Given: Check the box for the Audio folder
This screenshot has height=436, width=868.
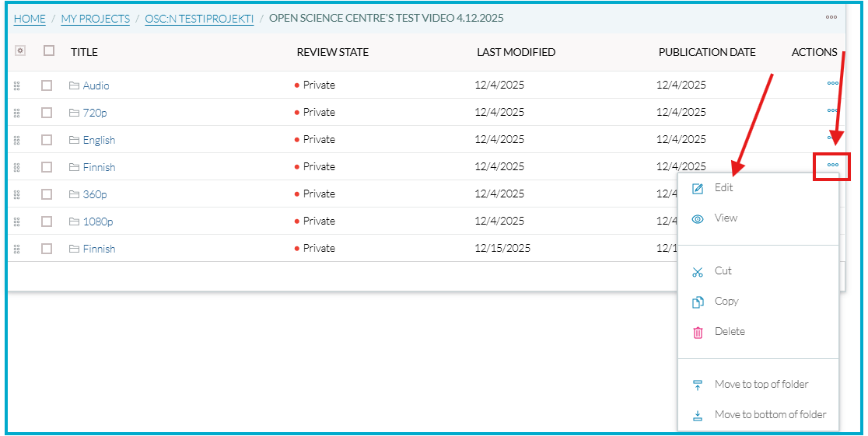Looking at the screenshot, I should point(47,85).
